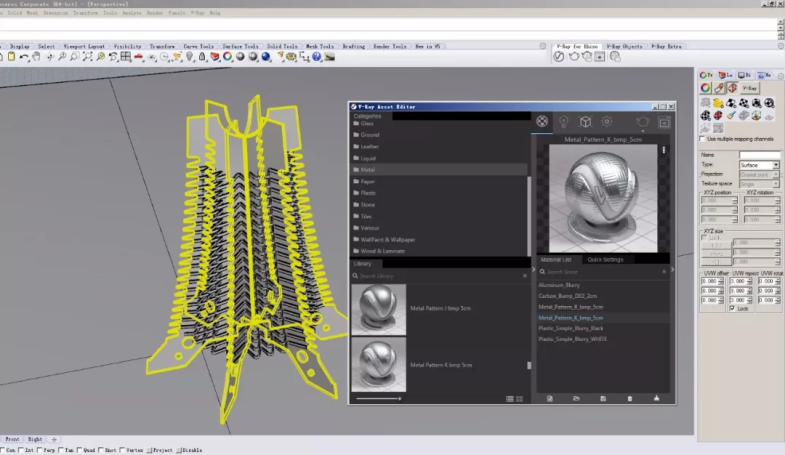Click the delete material trash icon

630,398
